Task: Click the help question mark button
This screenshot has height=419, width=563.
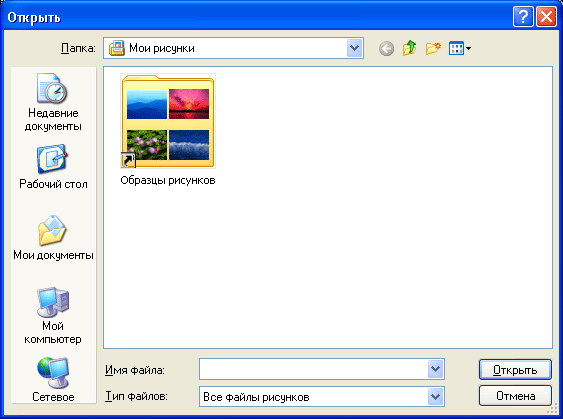Action: [x=523, y=17]
